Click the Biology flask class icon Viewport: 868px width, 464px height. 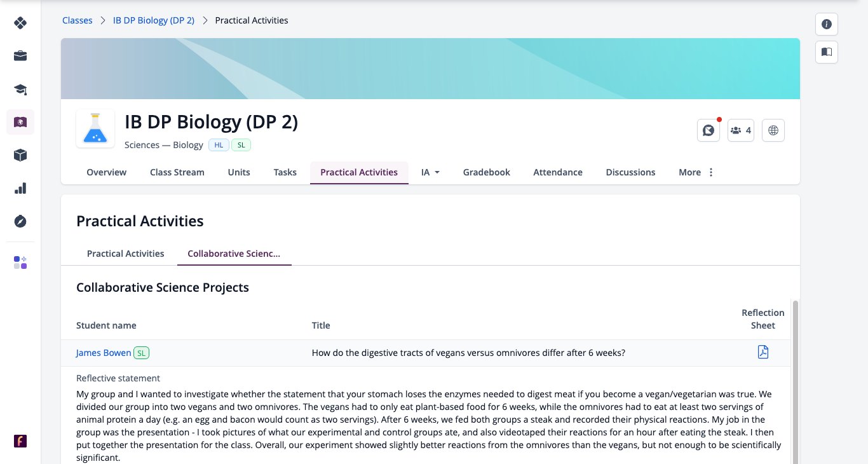[x=95, y=128]
